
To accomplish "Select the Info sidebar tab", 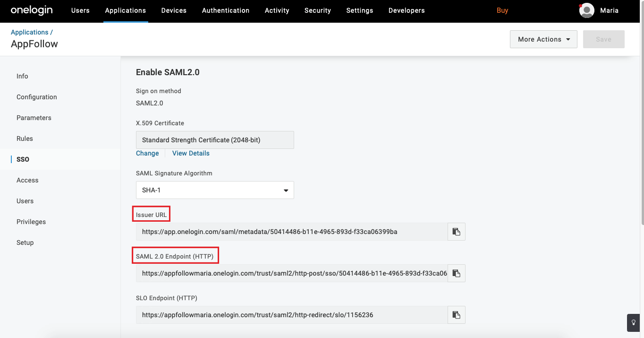I will [x=22, y=76].
